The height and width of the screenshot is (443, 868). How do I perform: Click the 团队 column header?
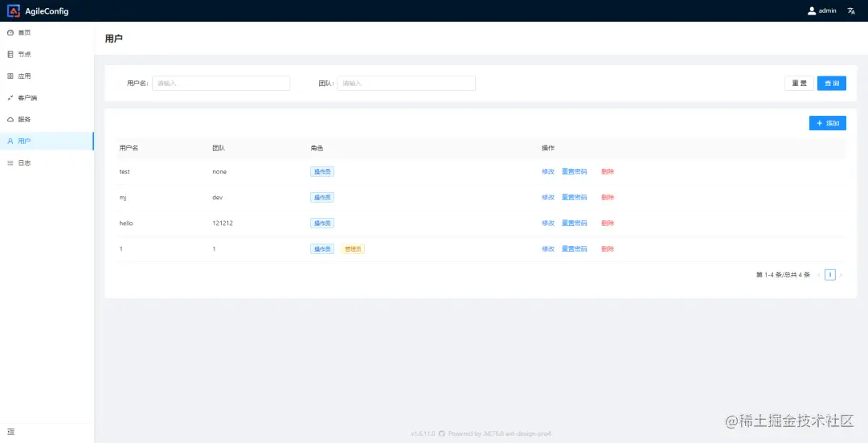point(219,149)
